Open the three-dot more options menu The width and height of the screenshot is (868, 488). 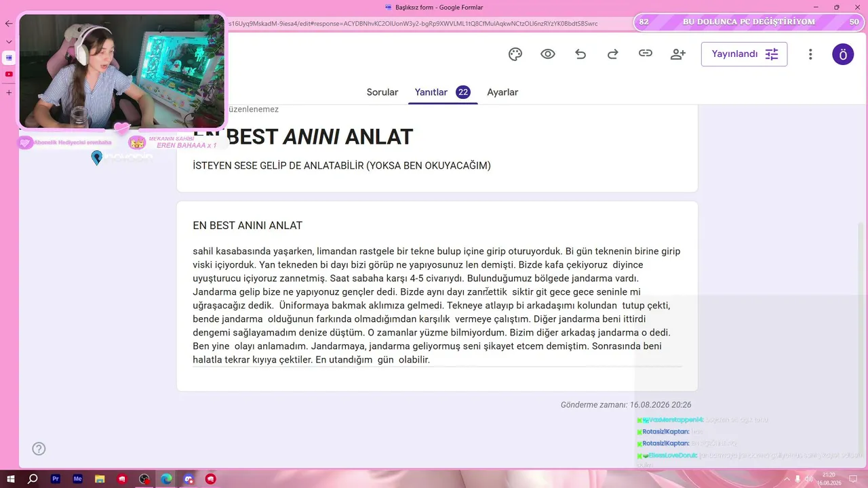pyautogui.click(x=810, y=54)
